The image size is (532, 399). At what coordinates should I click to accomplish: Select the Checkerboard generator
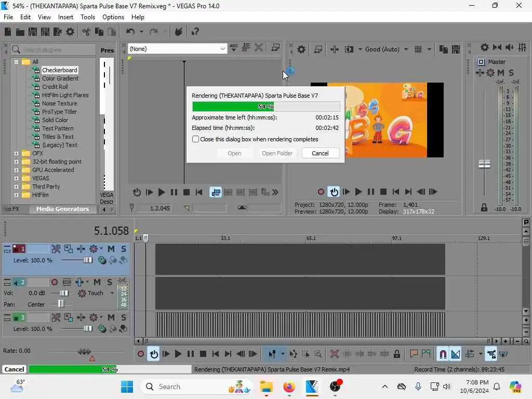(59, 70)
